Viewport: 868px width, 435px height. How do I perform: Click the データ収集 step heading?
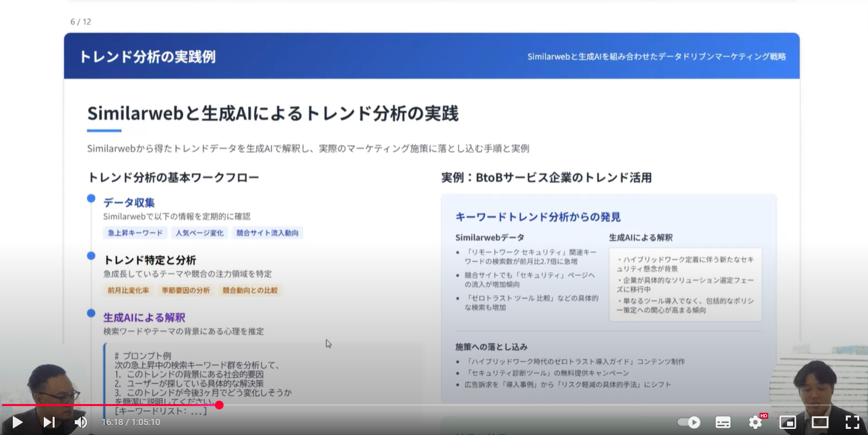(129, 202)
